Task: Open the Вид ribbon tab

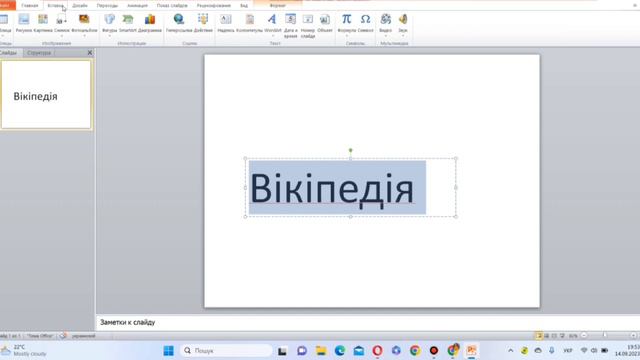Action: 244,6
